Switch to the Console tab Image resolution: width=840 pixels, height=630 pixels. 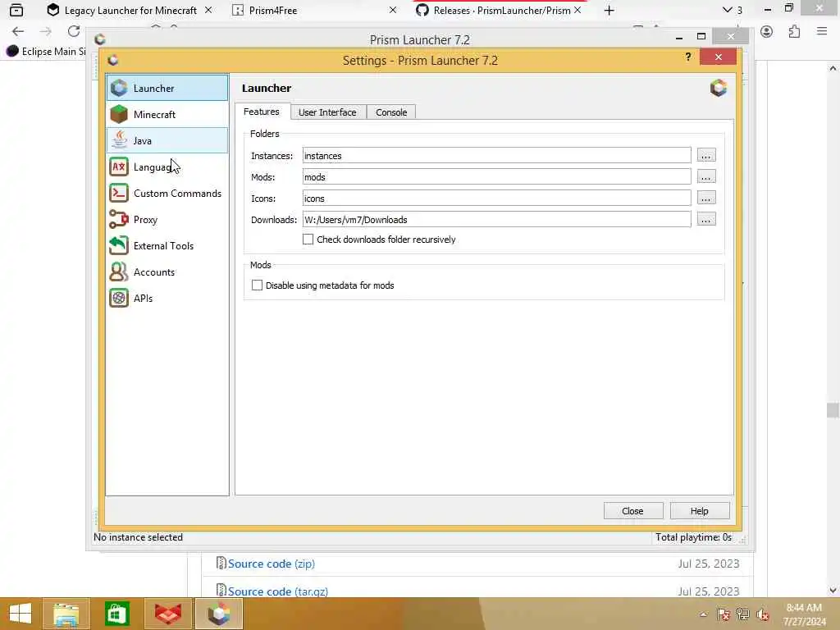coord(391,112)
